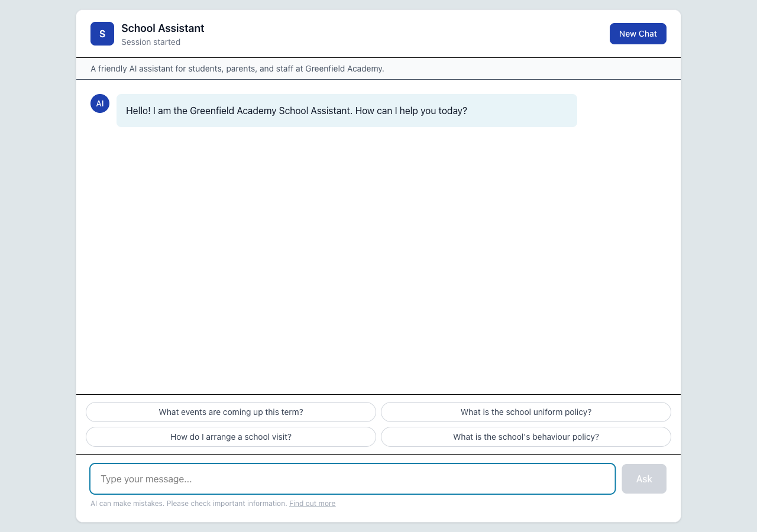Click the 'AI can make mistakes' disclaimer text
Screen dimensions: 757x532
coord(189,504)
